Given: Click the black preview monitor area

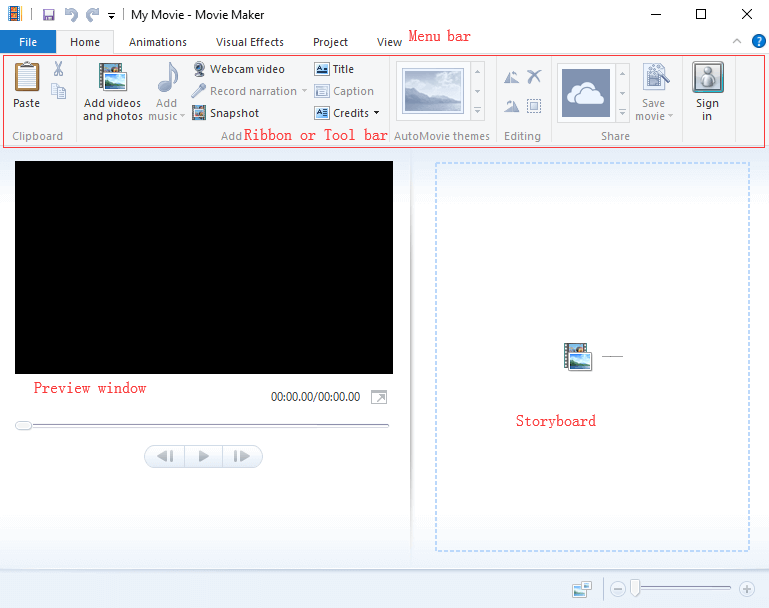Looking at the screenshot, I should point(204,267).
